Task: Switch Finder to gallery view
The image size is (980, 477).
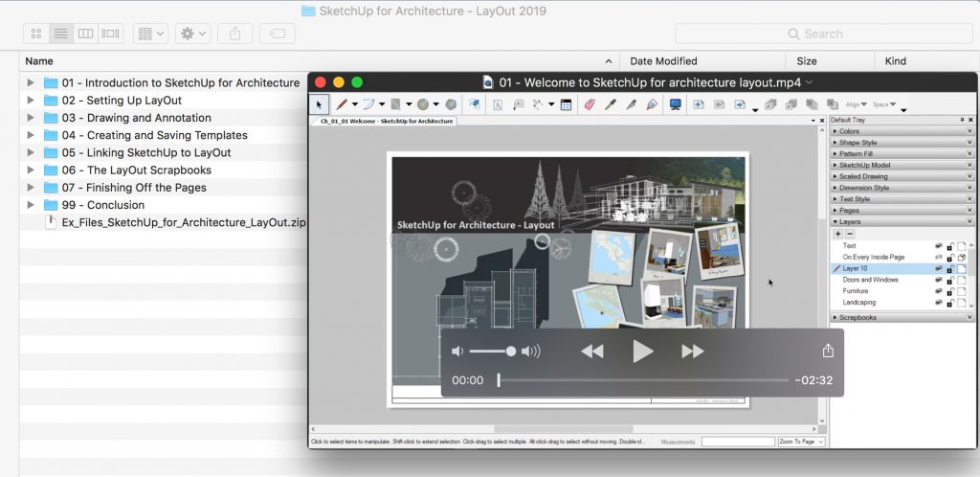Action: coord(111,34)
